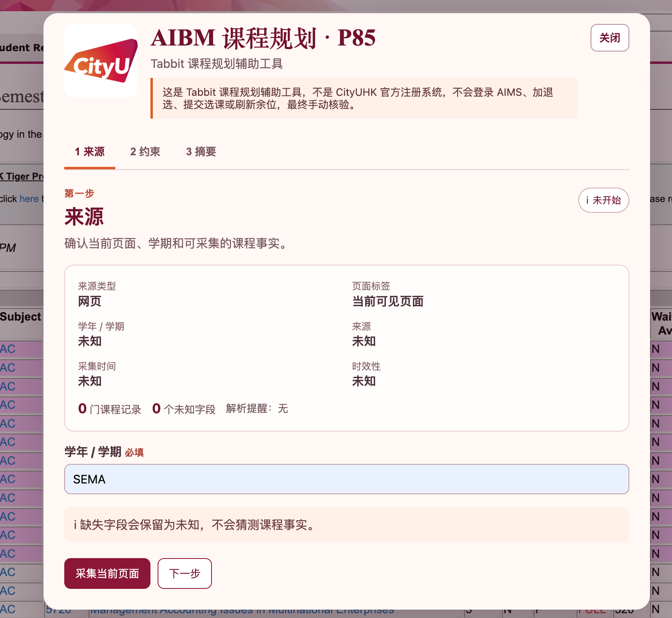Select the 来源类型 value 网页
The image size is (672, 618).
click(90, 301)
